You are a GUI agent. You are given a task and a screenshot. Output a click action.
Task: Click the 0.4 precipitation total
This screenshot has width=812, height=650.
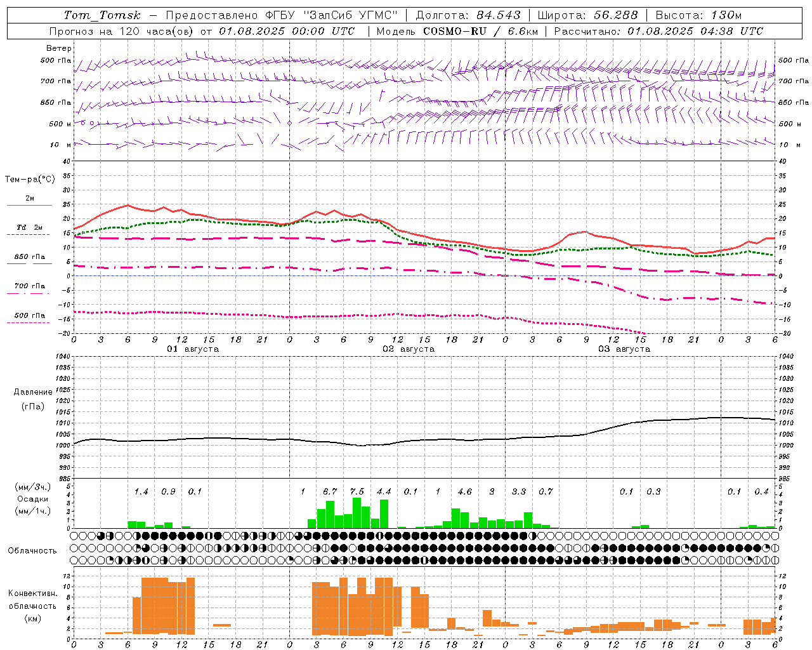[x=761, y=491]
